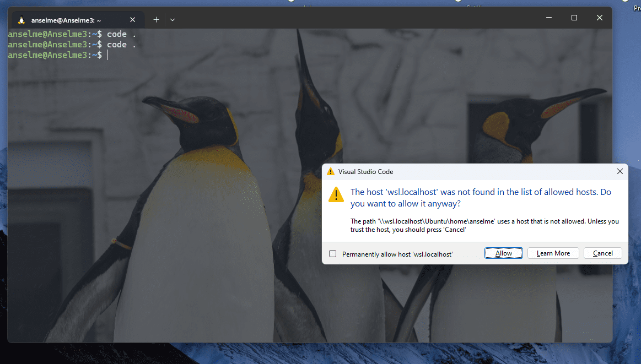Click Allow in the VS Code dialog

pos(503,253)
